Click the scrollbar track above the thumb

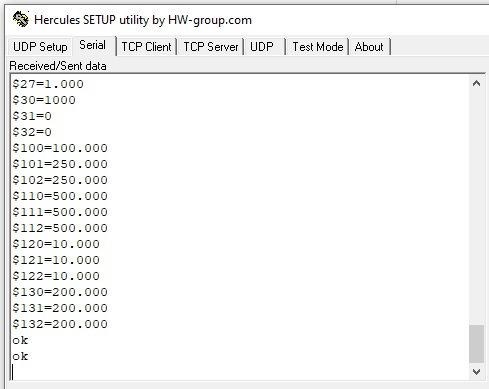(x=476, y=208)
